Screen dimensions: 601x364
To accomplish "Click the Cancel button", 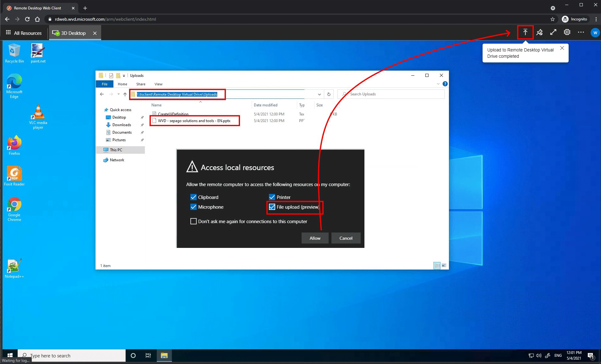I will [346, 238].
